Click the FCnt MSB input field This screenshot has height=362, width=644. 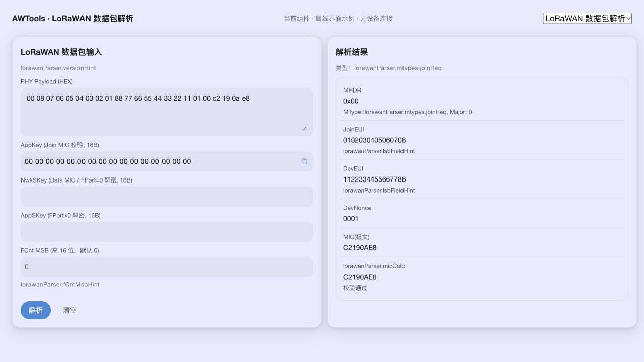(x=167, y=267)
